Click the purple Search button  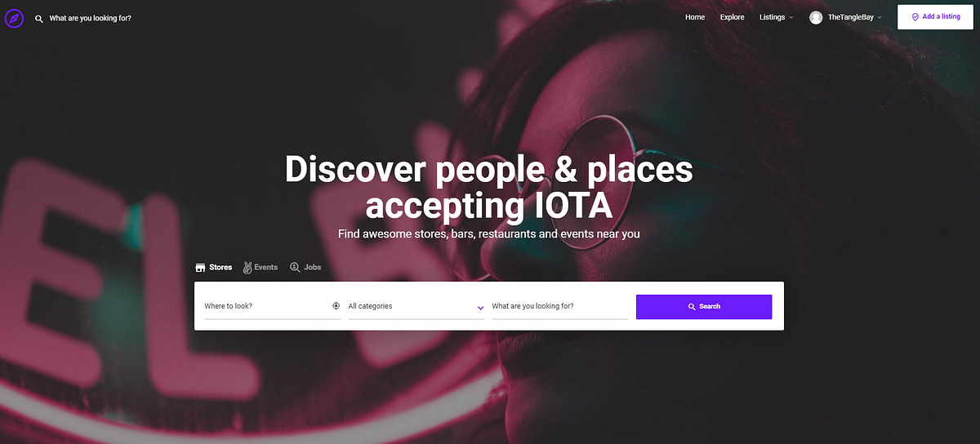[x=704, y=307]
